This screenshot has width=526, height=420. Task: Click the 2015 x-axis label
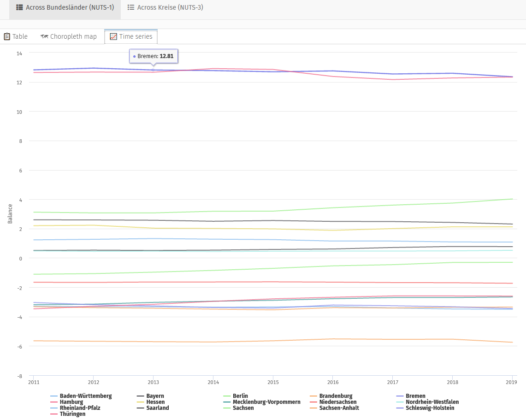pyautogui.click(x=273, y=382)
